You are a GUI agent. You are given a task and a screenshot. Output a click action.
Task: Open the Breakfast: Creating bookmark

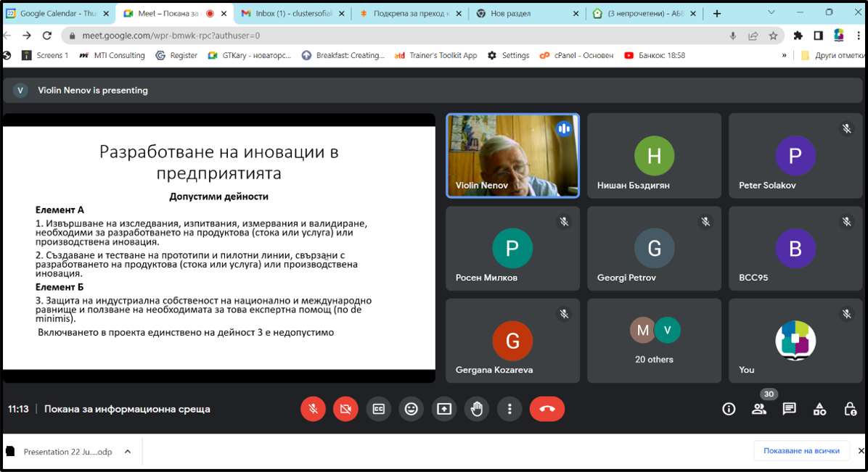coord(343,55)
